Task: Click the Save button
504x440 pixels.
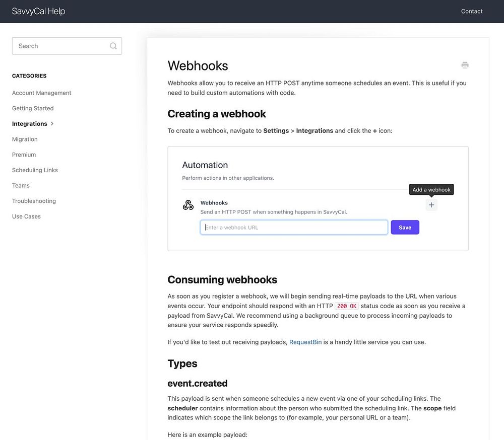Action: [405, 228]
